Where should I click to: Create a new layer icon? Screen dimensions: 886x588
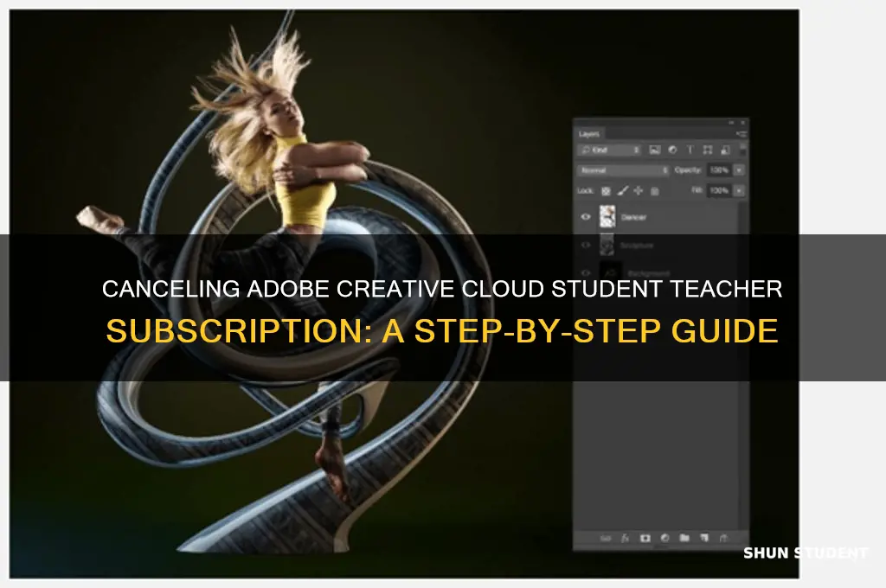704,538
